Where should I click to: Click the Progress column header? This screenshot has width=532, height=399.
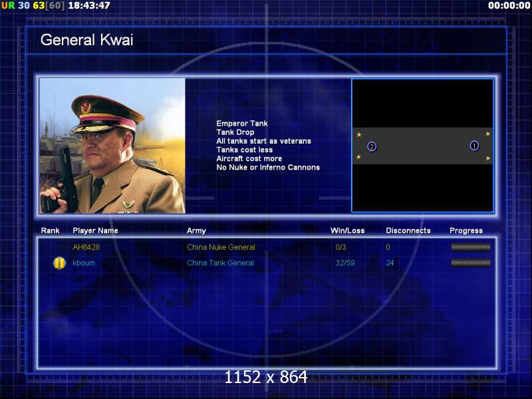click(466, 231)
